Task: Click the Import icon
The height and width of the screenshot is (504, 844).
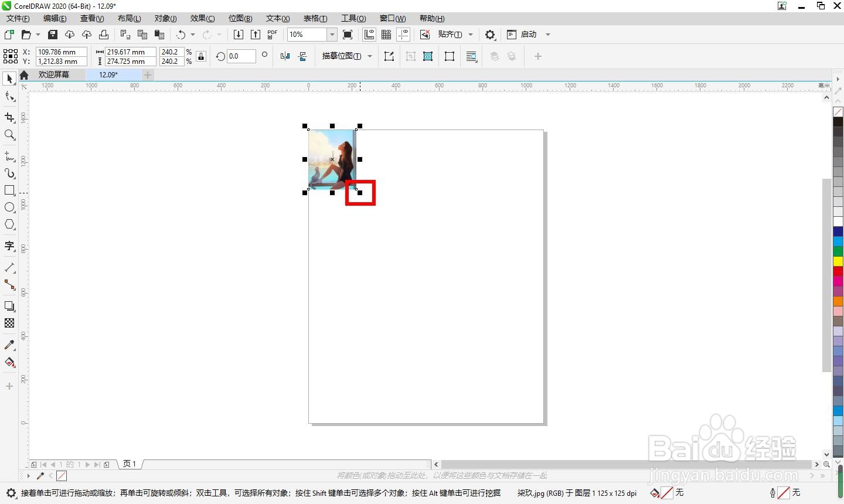Action: point(239,35)
